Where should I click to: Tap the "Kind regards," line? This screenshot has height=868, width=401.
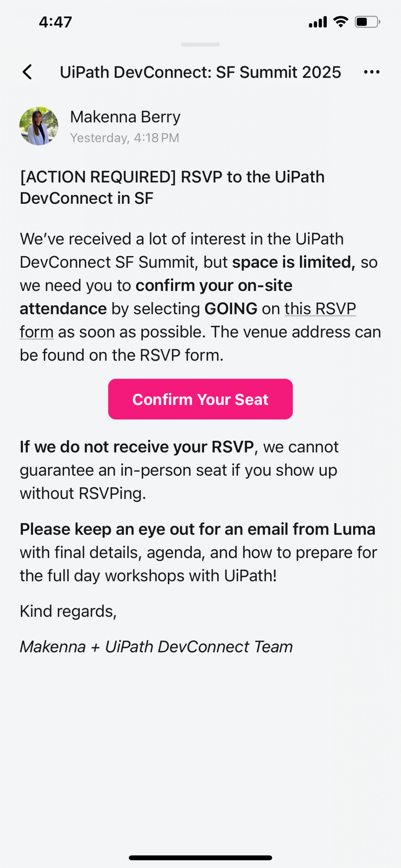68,611
